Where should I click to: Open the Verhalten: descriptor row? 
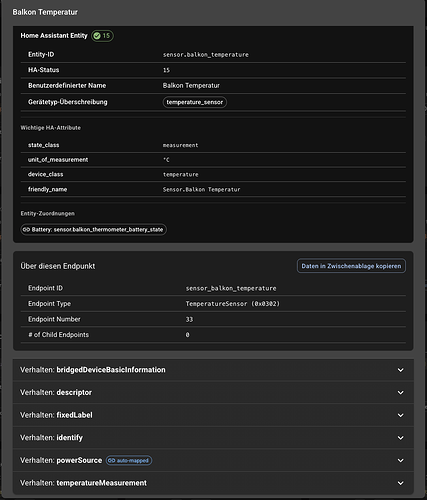pyautogui.click(x=213, y=393)
